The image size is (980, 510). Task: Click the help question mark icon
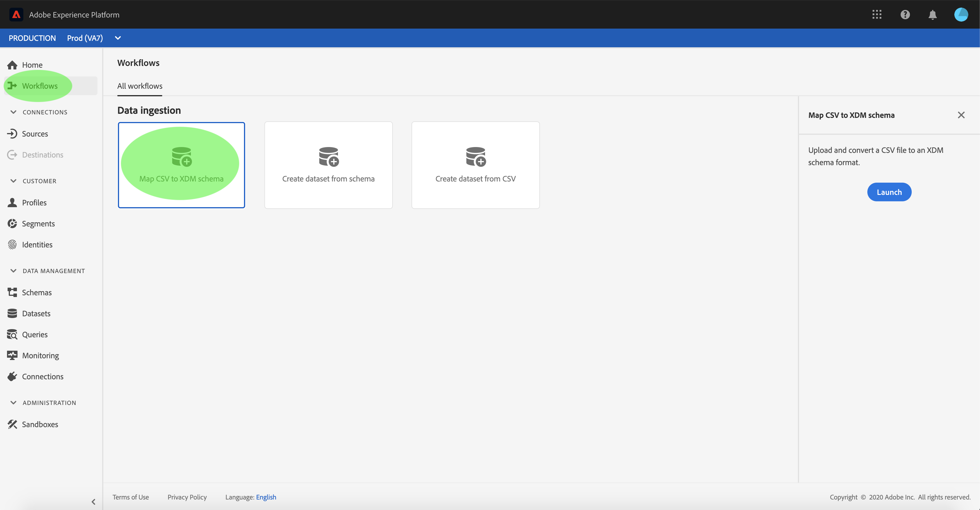pyautogui.click(x=905, y=15)
